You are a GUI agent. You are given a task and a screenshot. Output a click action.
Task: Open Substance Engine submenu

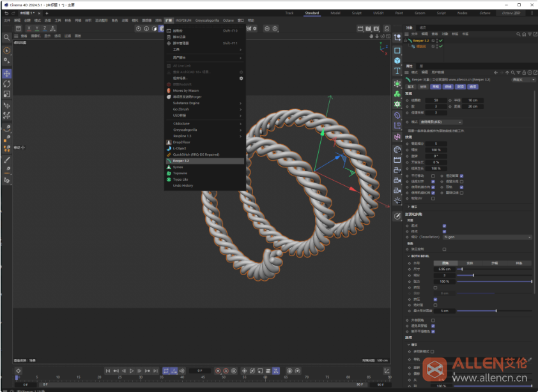click(204, 103)
